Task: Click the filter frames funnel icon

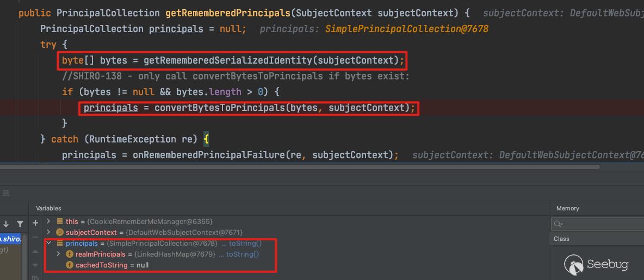Action: [20, 223]
